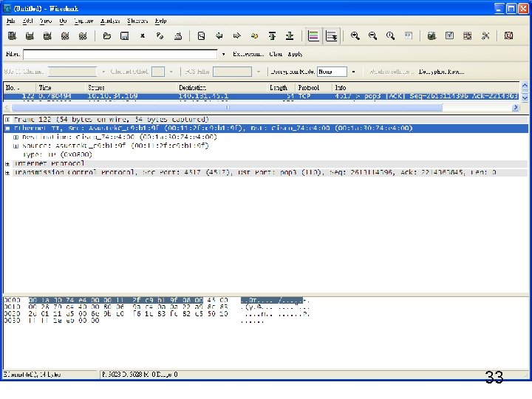Edit capture filters
The width and height of the screenshot is (532, 399).
(432, 35)
